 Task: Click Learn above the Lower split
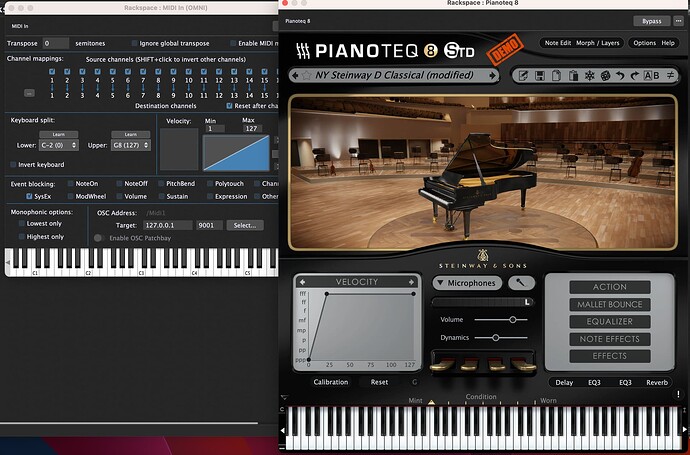pyautogui.click(x=59, y=134)
